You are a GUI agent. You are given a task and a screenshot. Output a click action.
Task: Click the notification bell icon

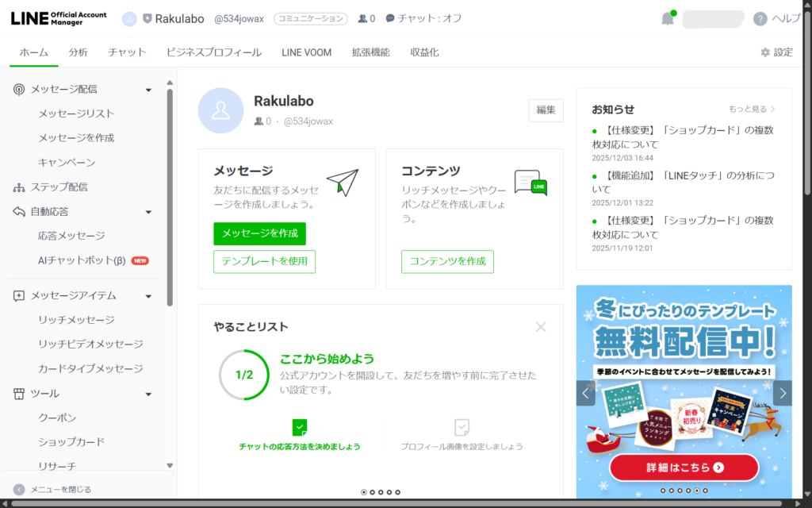tap(668, 19)
